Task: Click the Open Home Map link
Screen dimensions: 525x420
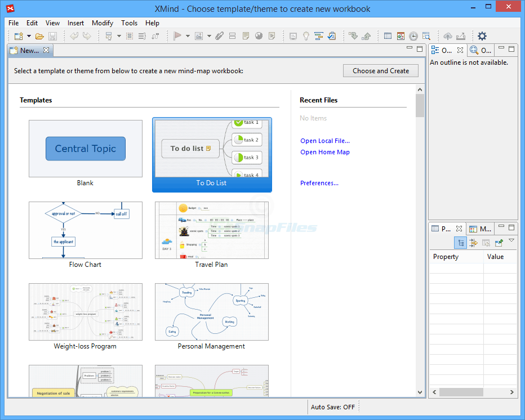Action: coord(325,152)
